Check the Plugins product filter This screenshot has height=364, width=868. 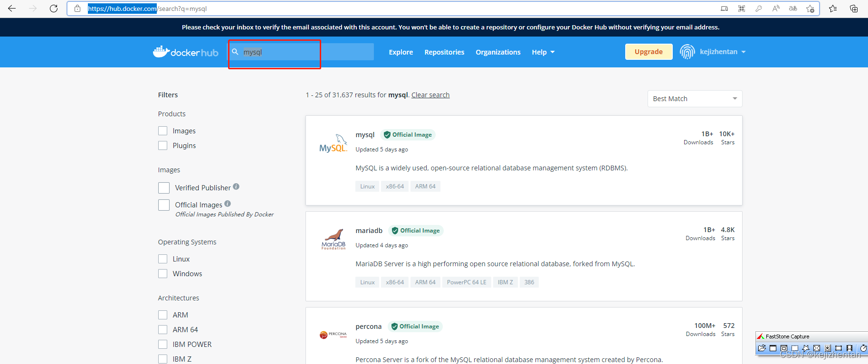[163, 146]
